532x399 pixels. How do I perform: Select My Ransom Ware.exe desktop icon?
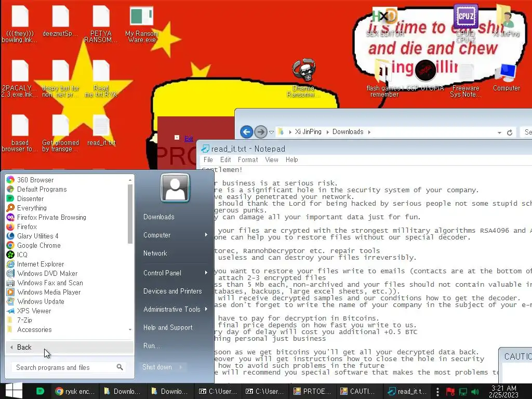point(142,24)
